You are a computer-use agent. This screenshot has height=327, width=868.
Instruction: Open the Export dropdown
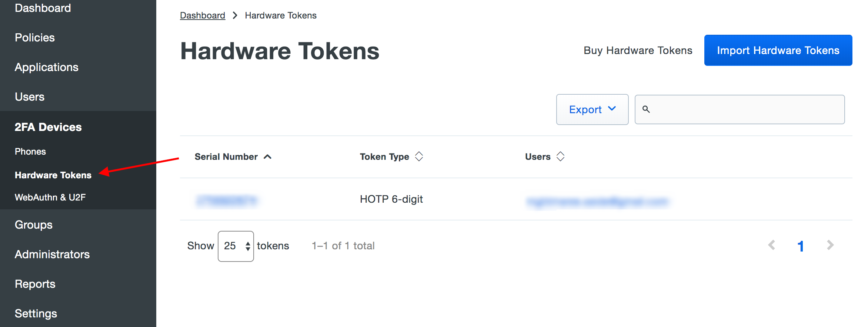point(592,109)
